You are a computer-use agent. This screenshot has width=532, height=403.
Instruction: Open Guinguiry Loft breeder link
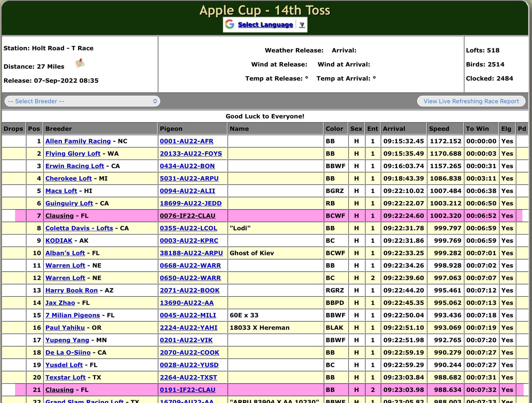point(69,203)
